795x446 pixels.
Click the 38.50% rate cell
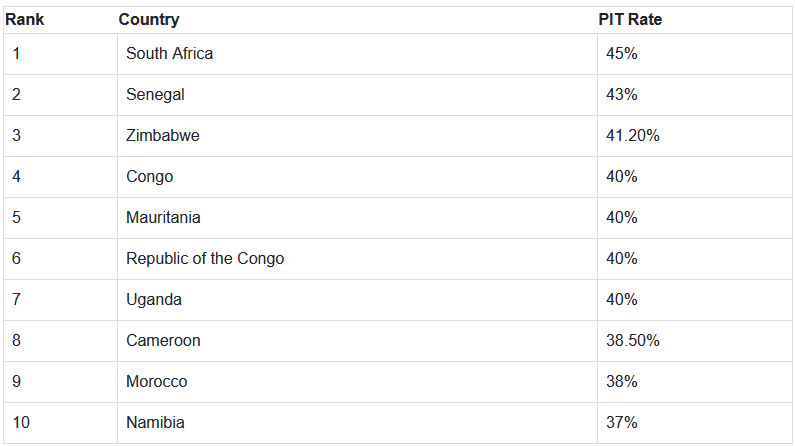click(632, 340)
